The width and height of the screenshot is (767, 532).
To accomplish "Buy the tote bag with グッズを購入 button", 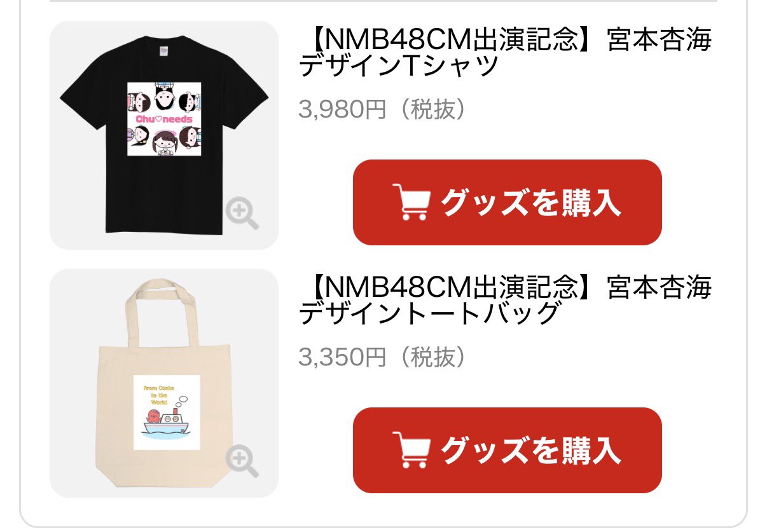I will (x=508, y=450).
